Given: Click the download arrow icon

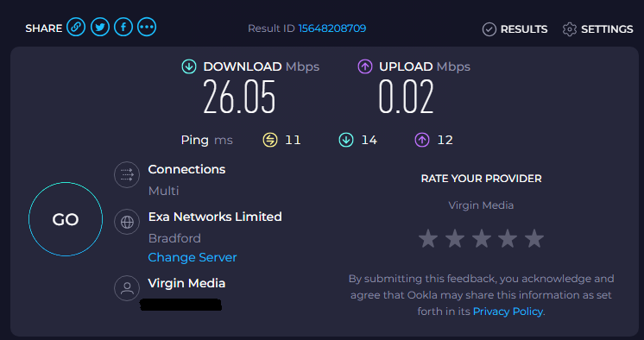Looking at the screenshot, I should (x=189, y=66).
